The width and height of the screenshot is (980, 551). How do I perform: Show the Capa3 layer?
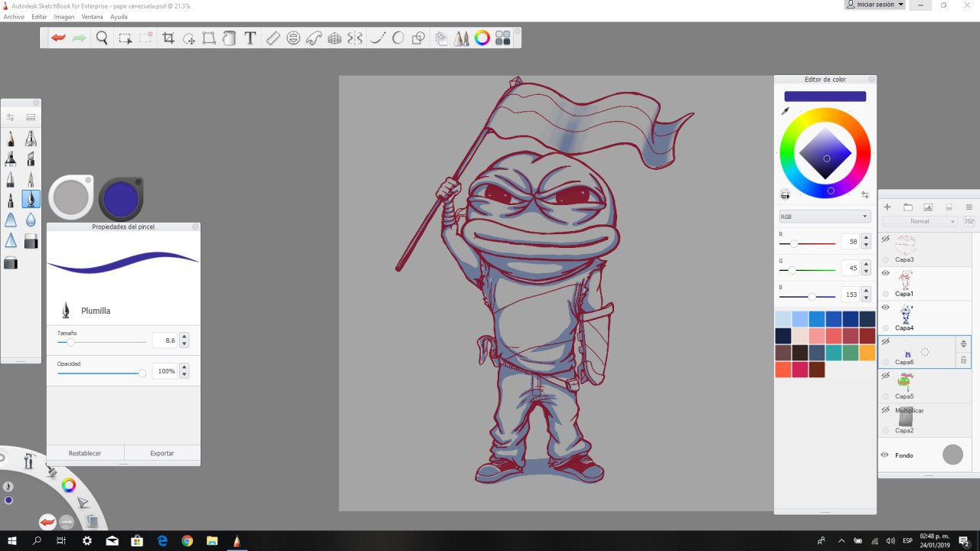pyautogui.click(x=886, y=240)
